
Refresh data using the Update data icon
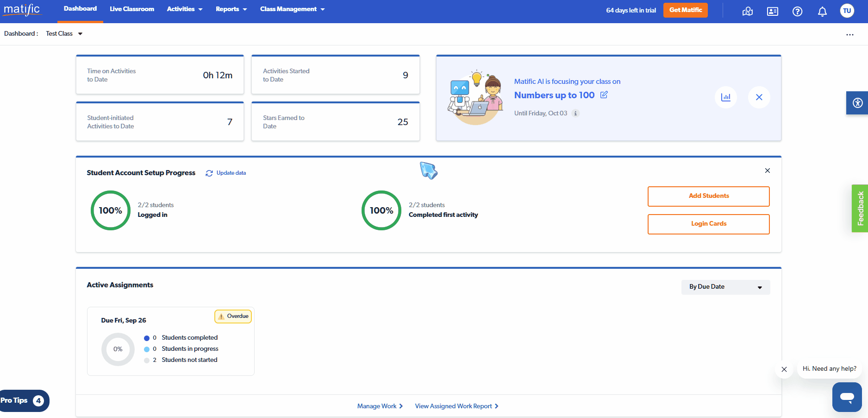(209, 173)
